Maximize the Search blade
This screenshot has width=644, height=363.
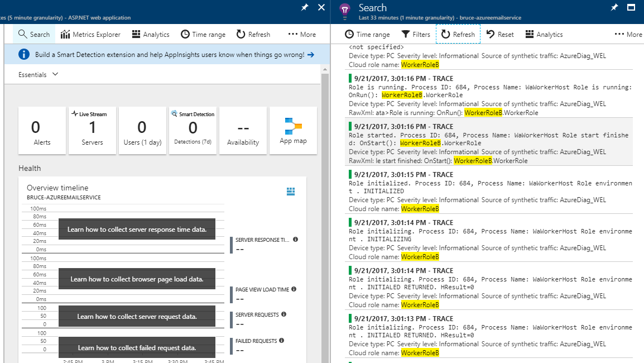(631, 7)
